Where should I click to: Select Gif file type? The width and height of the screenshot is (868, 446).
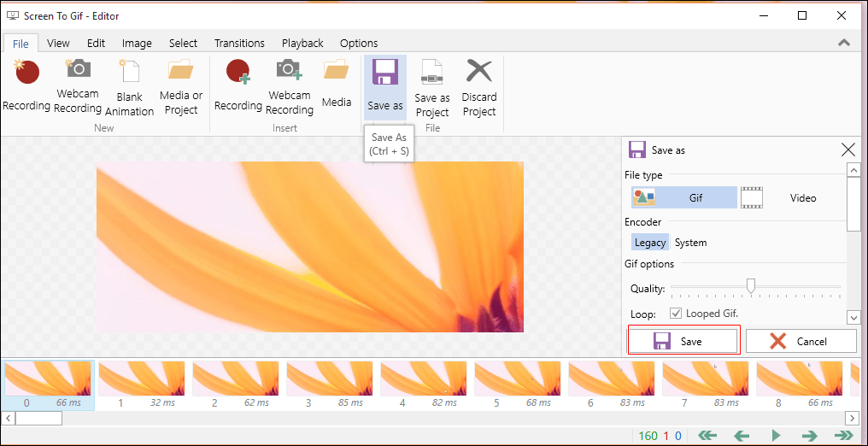(x=684, y=197)
